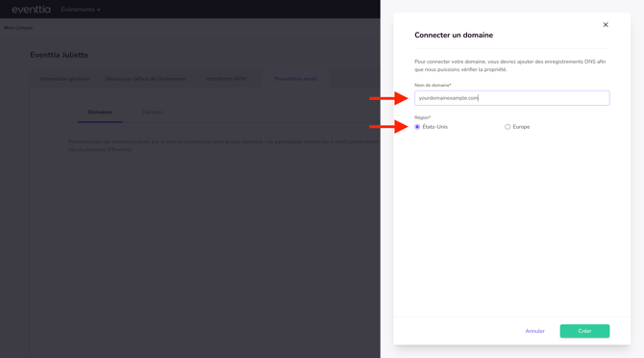Select the États-Unis region radio button
This screenshot has height=358, width=644.
pos(417,127)
